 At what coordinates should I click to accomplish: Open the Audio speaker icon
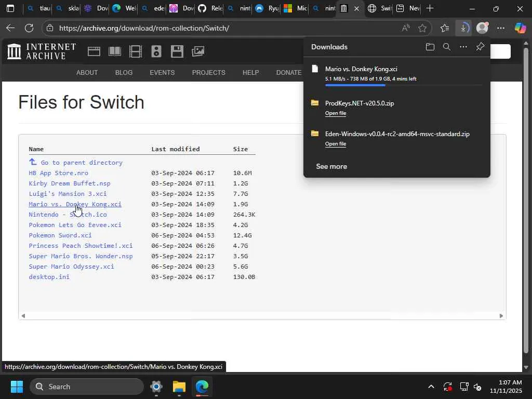(x=156, y=51)
